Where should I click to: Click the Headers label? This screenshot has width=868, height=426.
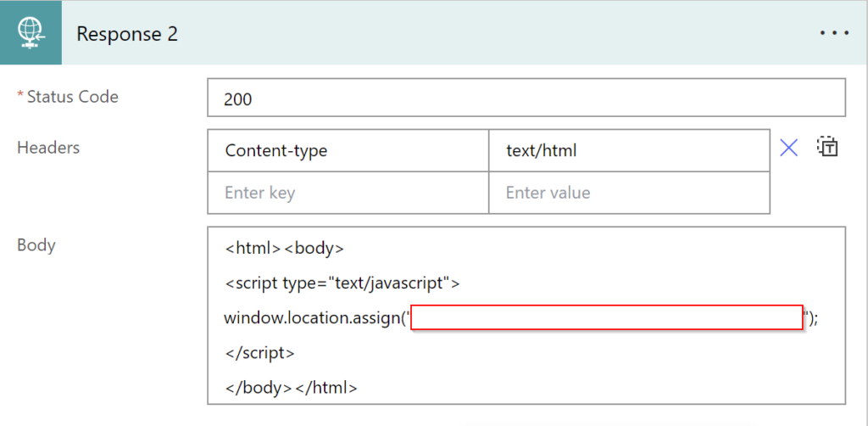pyautogui.click(x=48, y=148)
